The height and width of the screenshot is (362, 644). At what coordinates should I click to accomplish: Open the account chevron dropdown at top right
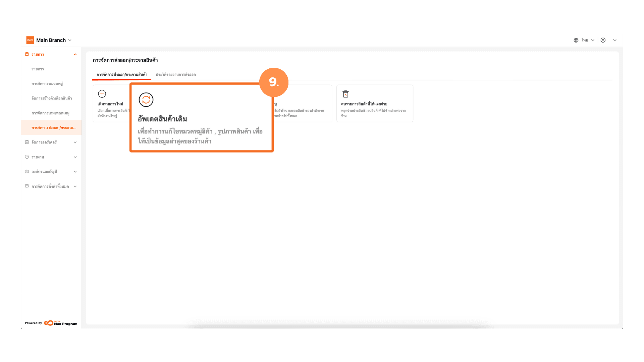pyautogui.click(x=615, y=40)
